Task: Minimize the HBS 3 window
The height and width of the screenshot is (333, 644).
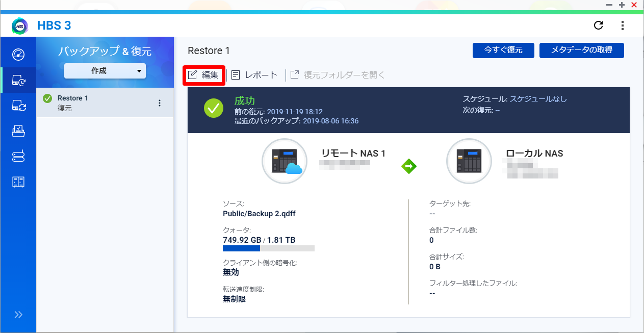Action: tap(609, 5)
